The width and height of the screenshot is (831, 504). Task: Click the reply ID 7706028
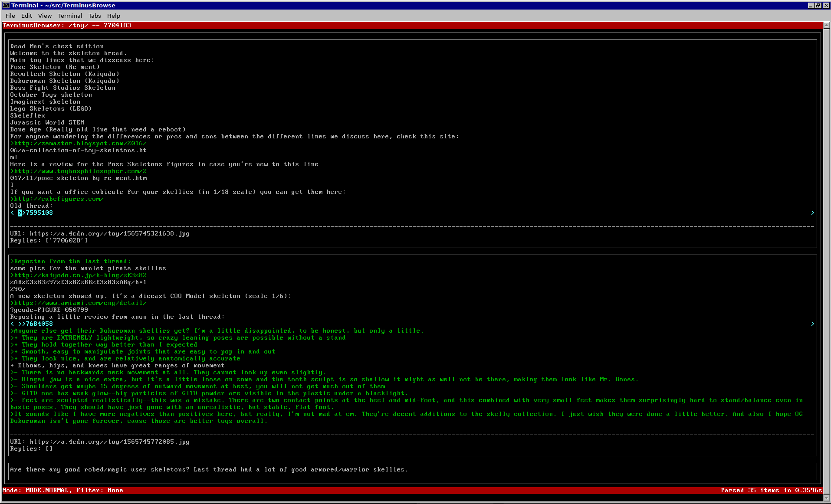[x=66, y=240]
